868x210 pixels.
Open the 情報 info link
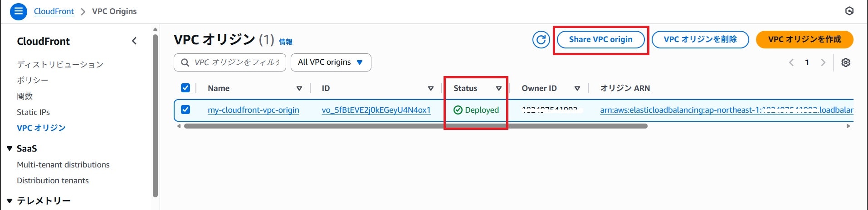[286, 42]
